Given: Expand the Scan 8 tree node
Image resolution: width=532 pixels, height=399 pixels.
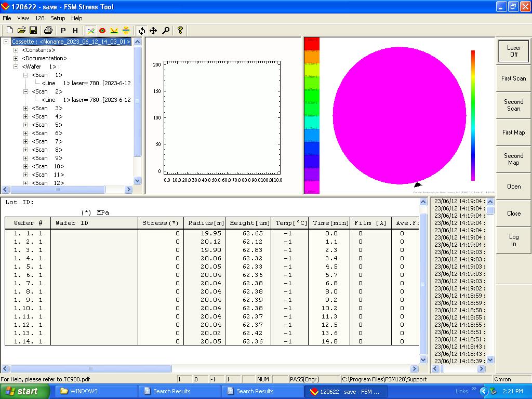Looking at the screenshot, I should coord(25,150).
